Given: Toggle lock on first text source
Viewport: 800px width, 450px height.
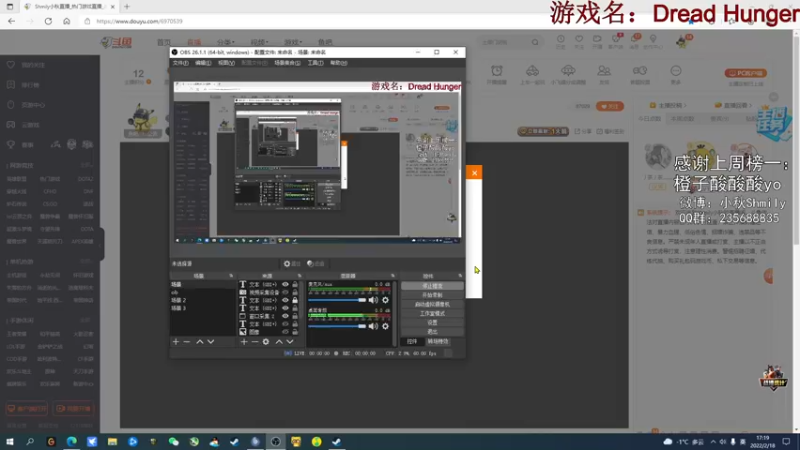Looking at the screenshot, I should point(295,285).
